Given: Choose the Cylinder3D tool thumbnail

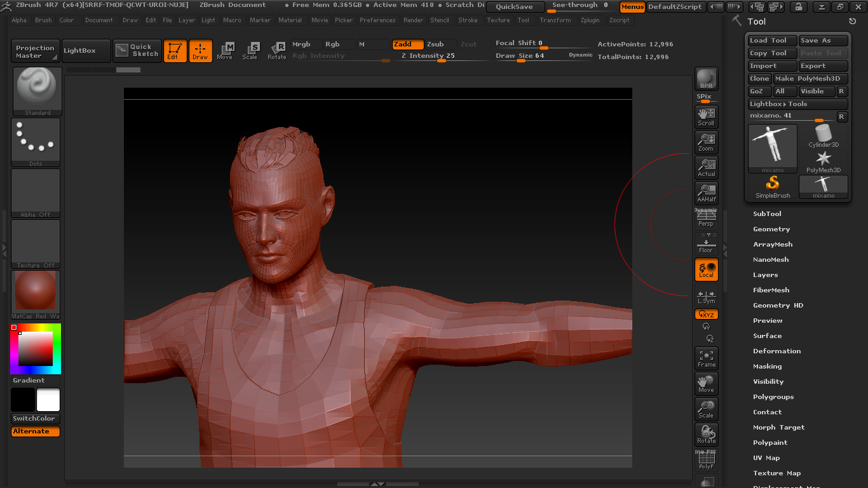Looking at the screenshot, I should [x=824, y=135].
